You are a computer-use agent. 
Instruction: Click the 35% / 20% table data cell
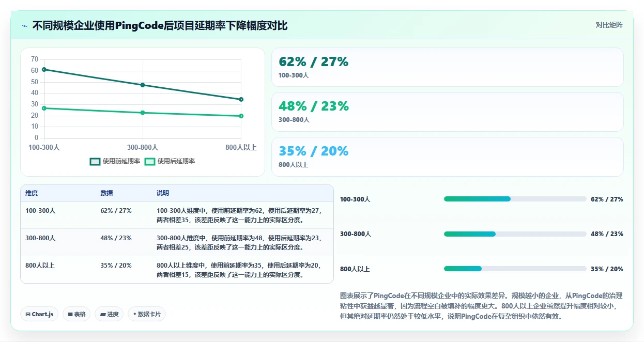click(116, 266)
